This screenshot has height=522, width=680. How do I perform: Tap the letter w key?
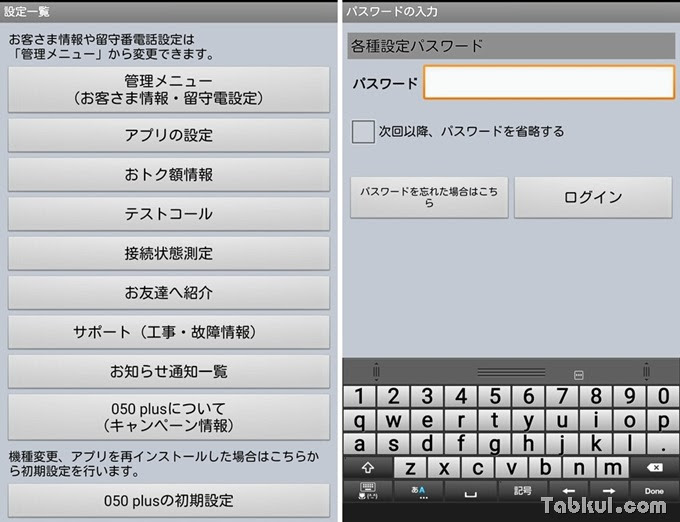click(x=393, y=420)
